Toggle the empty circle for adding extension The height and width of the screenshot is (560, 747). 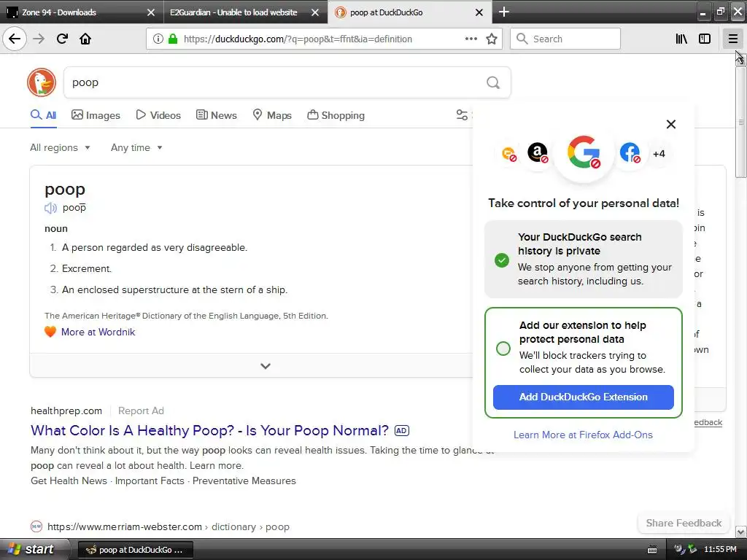[503, 349]
